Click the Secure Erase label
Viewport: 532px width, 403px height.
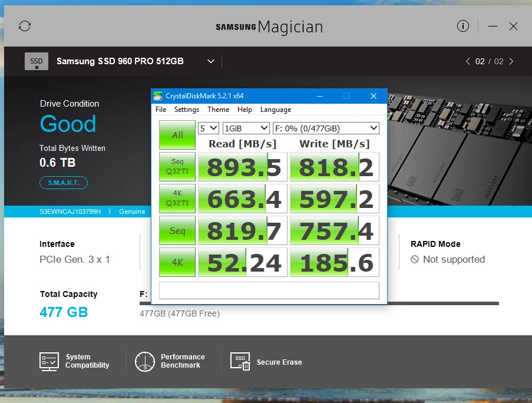[x=279, y=362]
